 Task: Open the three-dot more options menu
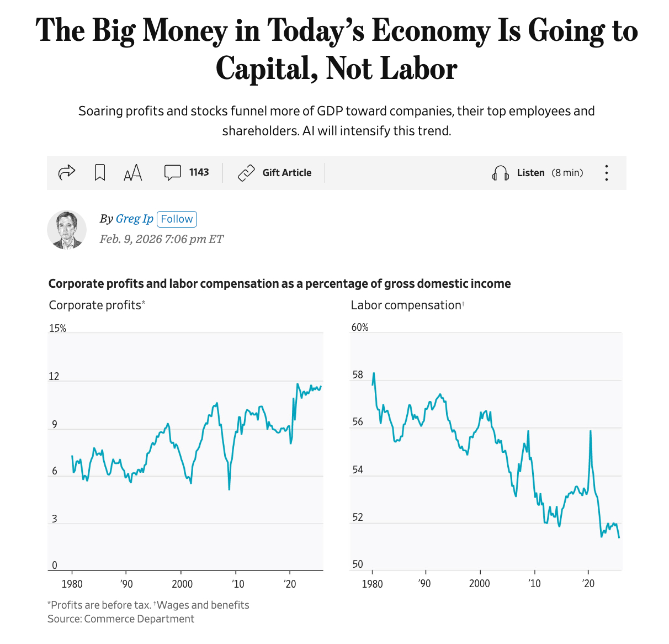click(607, 173)
